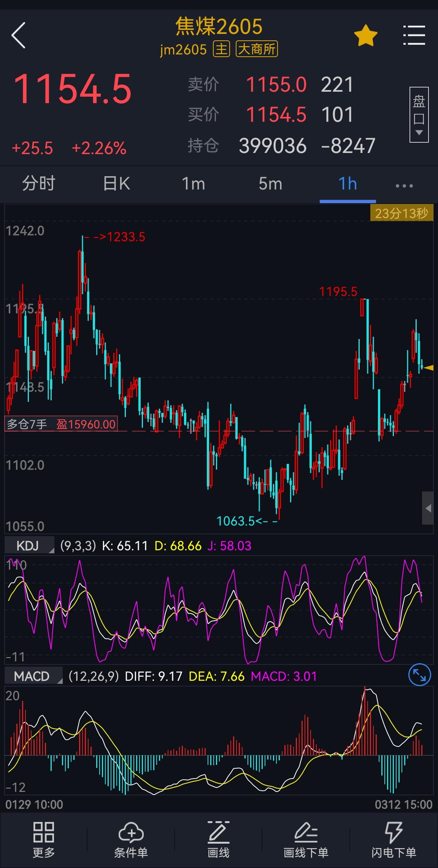Activate the 画线 drawing tool
This screenshot has width=438, height=868.
pyautogui.click(x=218, y=840)
